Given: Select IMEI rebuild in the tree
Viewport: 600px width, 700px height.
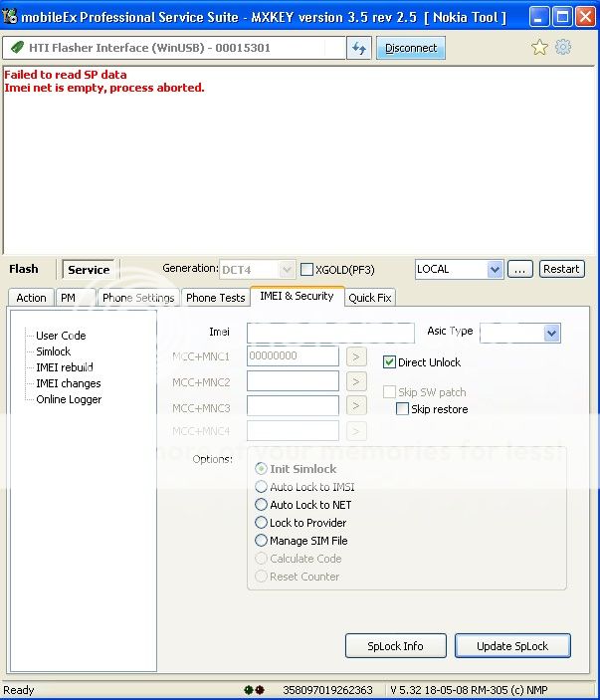Looking at the screenshot, I should pos(65,367).
